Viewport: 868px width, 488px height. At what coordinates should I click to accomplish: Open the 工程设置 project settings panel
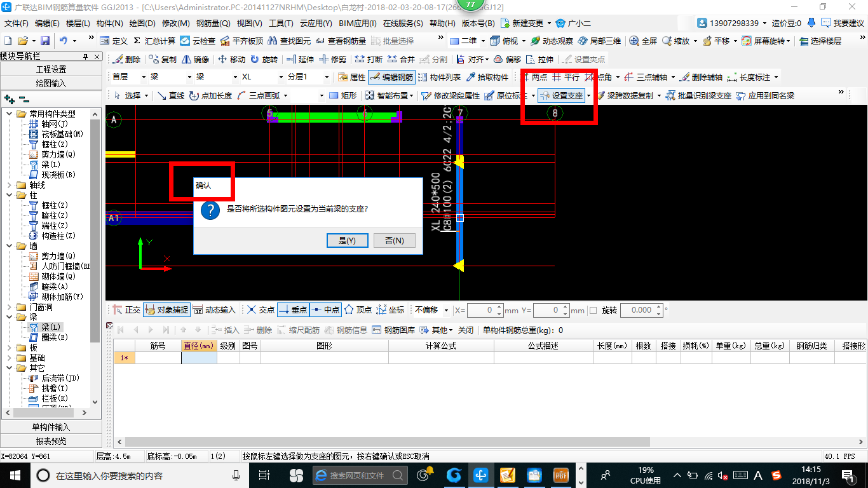51,70
